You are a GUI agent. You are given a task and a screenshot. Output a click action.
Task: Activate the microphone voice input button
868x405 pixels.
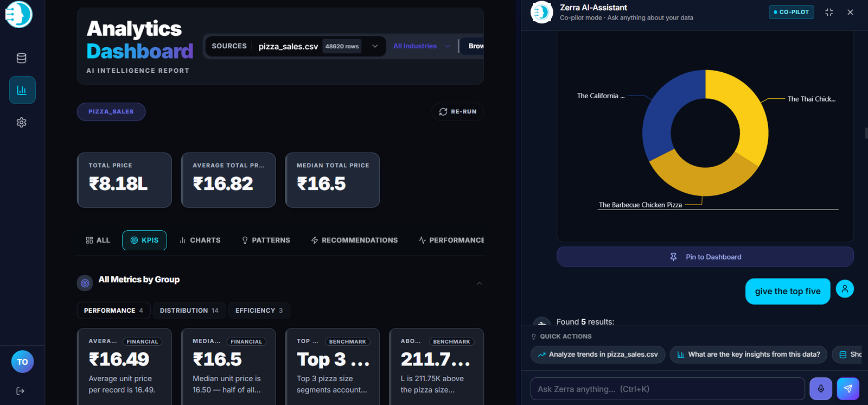tap(821, 389)
